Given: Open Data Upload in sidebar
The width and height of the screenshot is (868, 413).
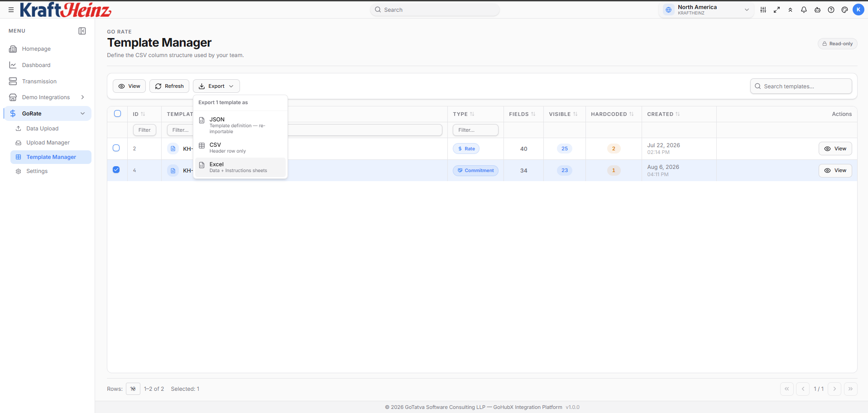Looking at the screenshot, I should pos(51,129).
